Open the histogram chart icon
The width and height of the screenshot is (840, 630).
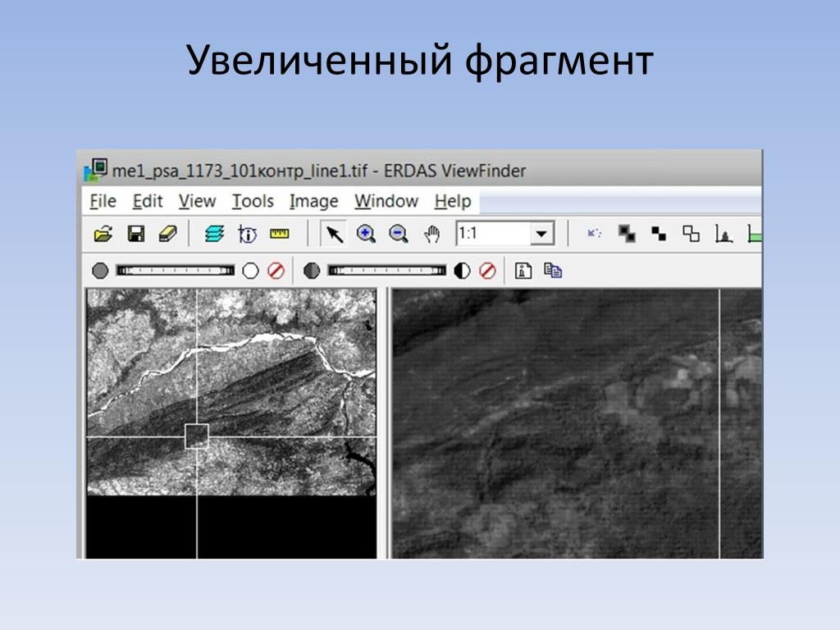tap(724, 234)
